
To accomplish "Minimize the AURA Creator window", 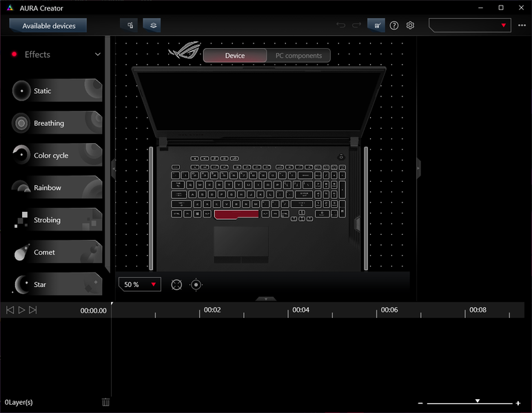I will pyautogui.click(x=480, y=8).
